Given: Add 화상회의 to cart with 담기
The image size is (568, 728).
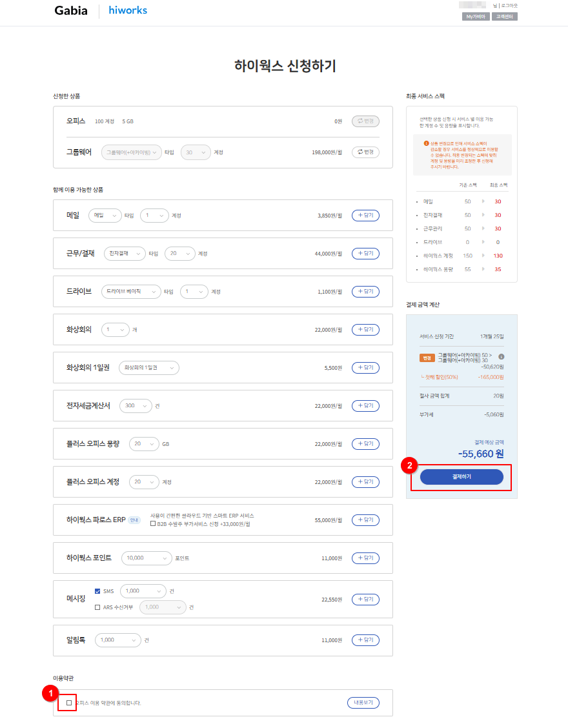Looking at the screenshot, I should 365,330.
